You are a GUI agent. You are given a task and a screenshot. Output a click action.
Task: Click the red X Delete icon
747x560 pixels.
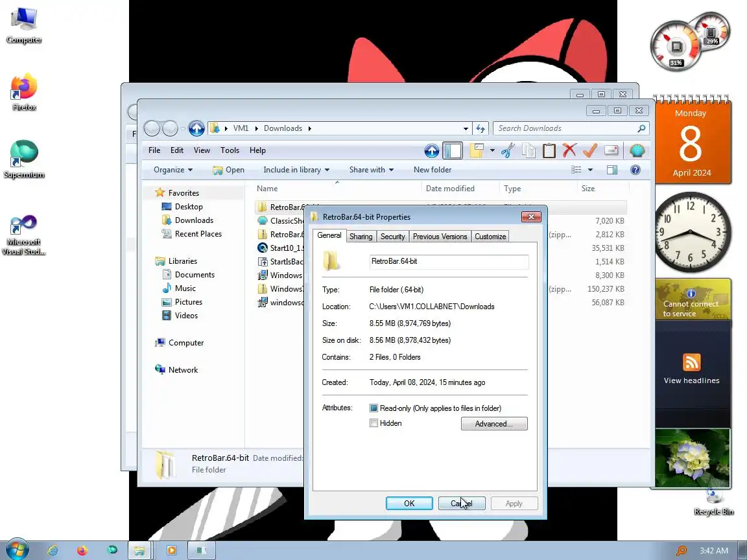(x=569, y=150)
